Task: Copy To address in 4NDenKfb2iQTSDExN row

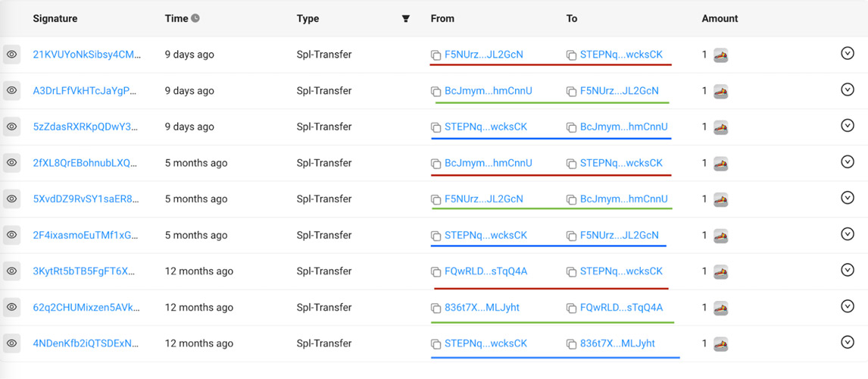Action: coord(571,344)
